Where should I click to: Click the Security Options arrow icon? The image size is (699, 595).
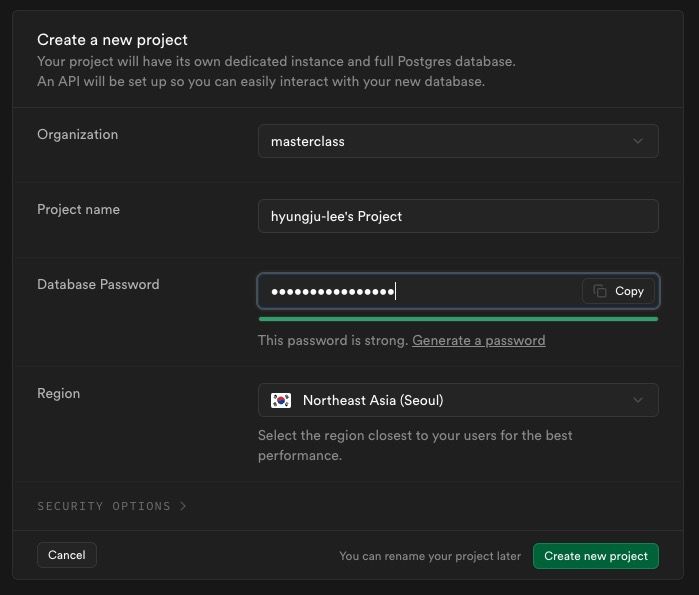point(183,506)
